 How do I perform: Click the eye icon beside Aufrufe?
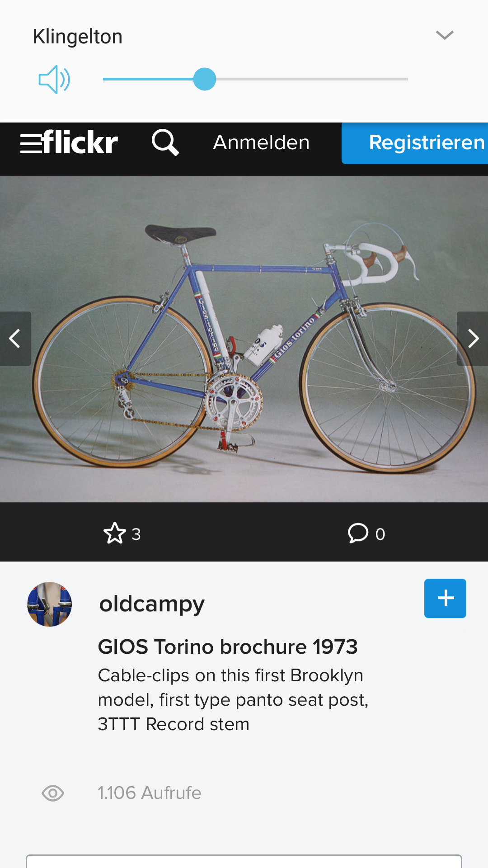[53, 793]
